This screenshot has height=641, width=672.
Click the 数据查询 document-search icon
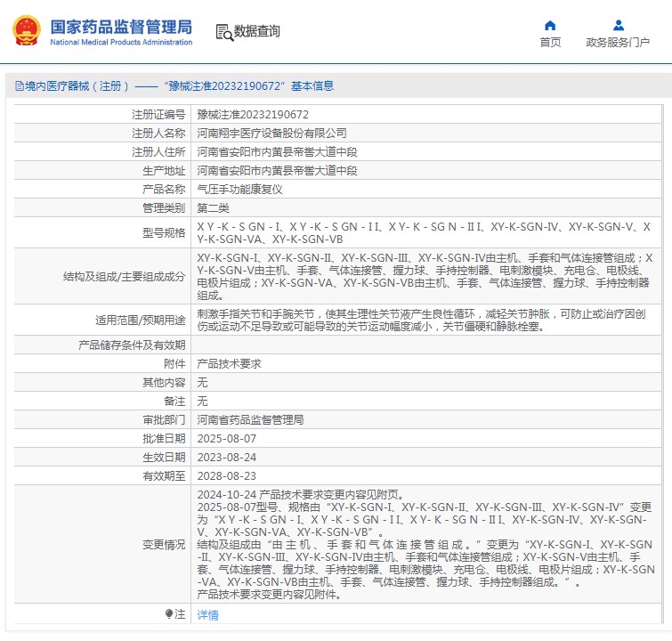[x=223, y=32]
